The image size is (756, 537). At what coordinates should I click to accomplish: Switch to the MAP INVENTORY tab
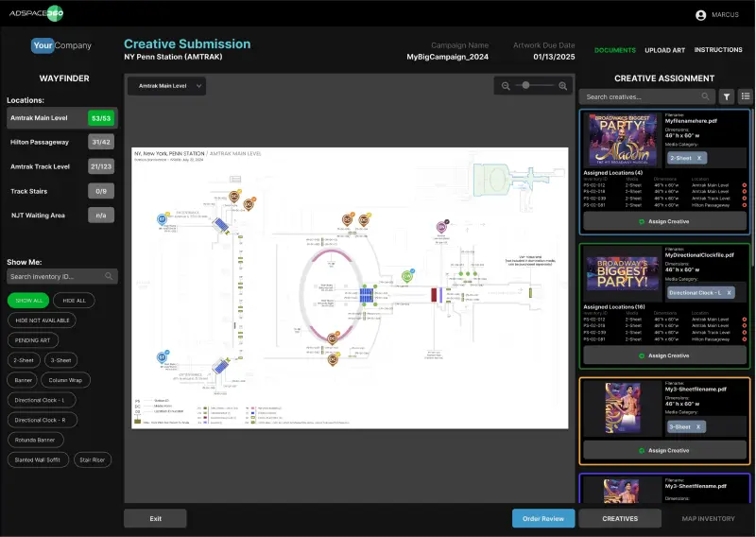click(x=708, y=518)
